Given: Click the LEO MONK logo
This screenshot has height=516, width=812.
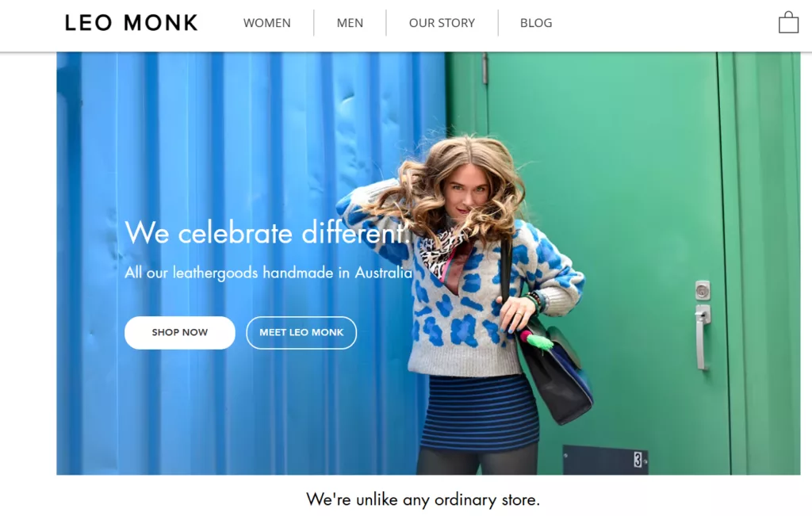Looking at the screenshot, I should (x=132, y=23).
